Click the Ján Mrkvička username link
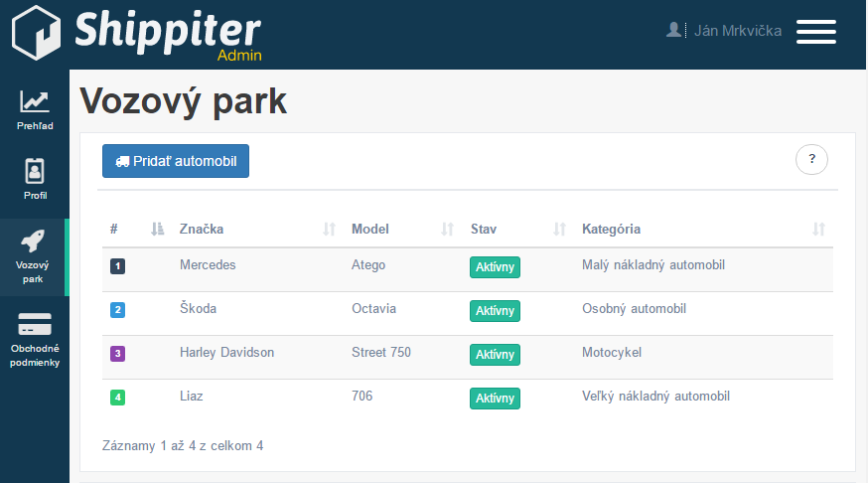Image resolution: width=868 pixels, height=483 pixels. click(738, 31)
